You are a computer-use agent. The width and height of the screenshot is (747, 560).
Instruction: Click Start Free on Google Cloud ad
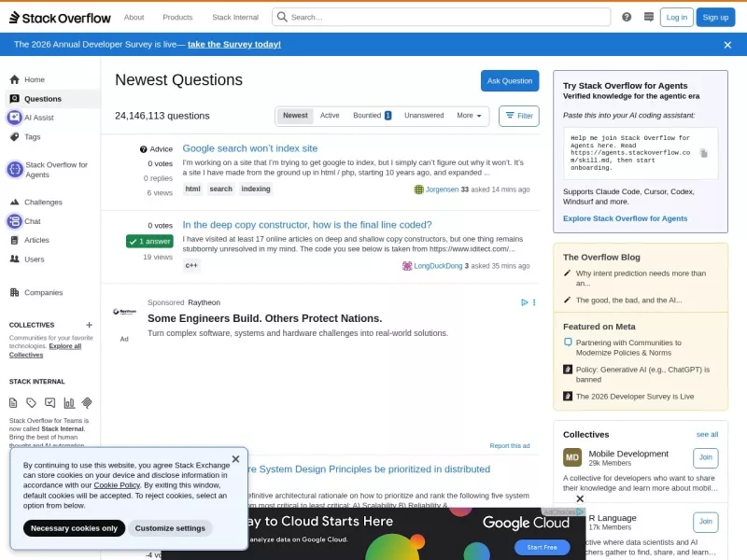pos(543,547)
